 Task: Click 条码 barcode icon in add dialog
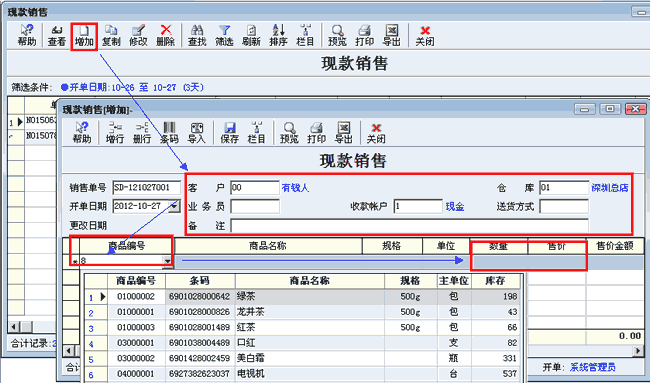click(169, 133)
